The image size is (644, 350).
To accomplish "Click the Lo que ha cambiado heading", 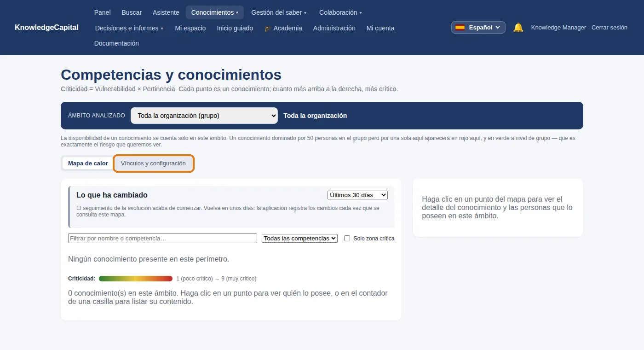I will coord(112,195).
